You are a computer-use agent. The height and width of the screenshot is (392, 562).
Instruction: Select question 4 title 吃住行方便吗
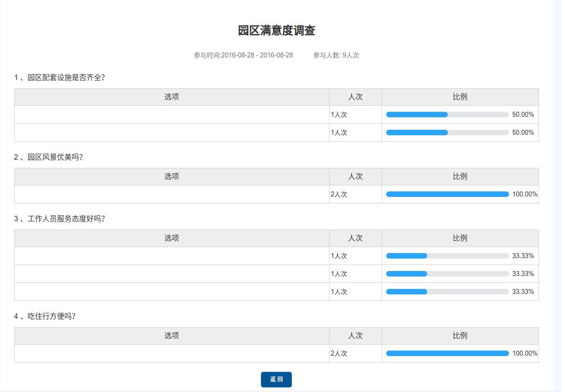(x=45, y=316)
